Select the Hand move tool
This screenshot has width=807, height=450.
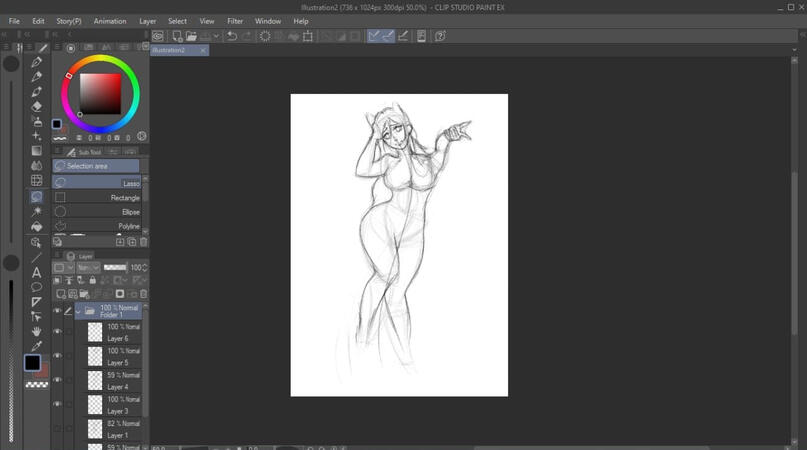pyautogui.click(x=37, y=331)
